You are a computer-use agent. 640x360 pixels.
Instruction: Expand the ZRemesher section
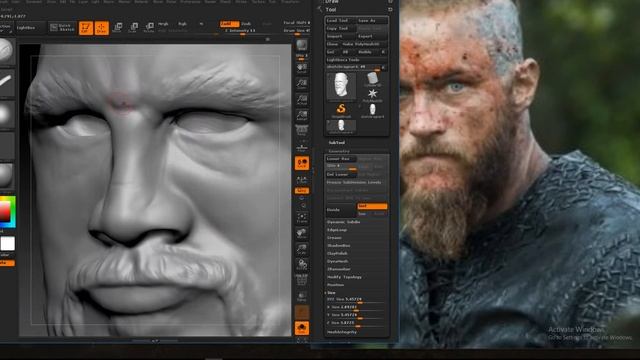point(338,269)
